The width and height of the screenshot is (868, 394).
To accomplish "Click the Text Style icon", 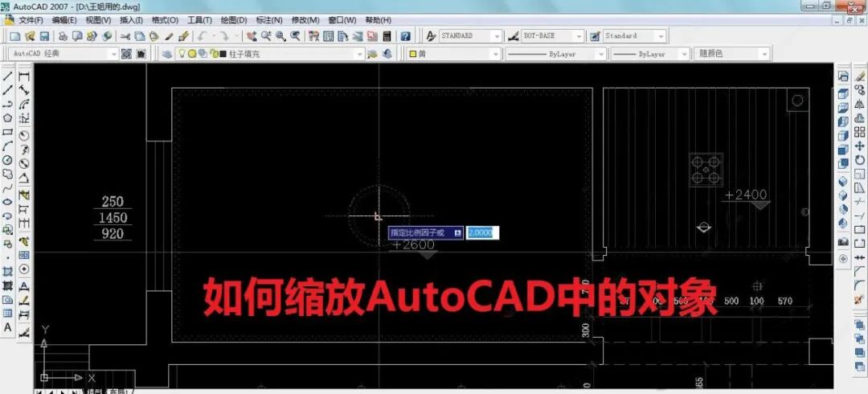I will (432, 36).
